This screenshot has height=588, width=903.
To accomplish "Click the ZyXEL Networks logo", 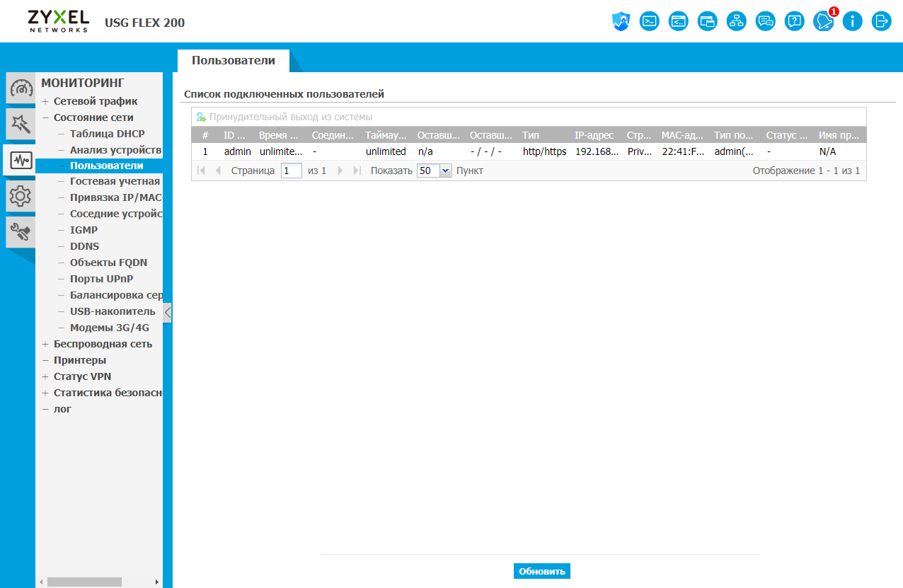I will click(x=59, y=21).
